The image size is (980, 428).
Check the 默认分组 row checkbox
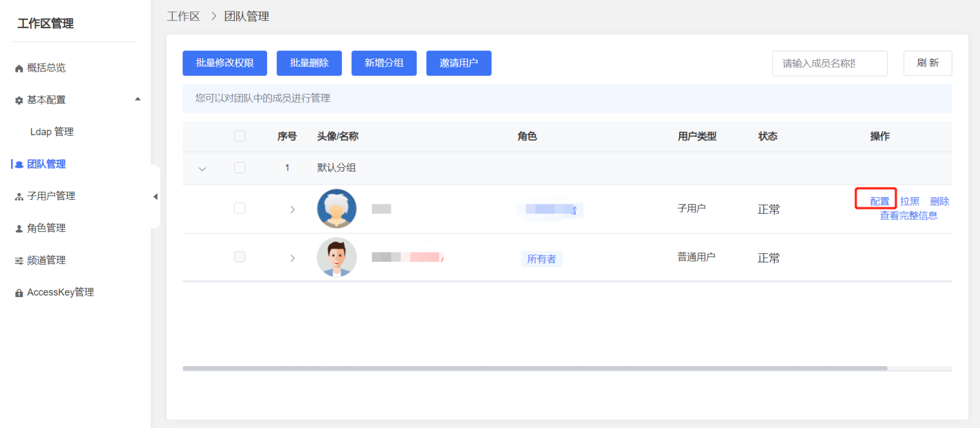pyautogui.click(x=239, y=167)
